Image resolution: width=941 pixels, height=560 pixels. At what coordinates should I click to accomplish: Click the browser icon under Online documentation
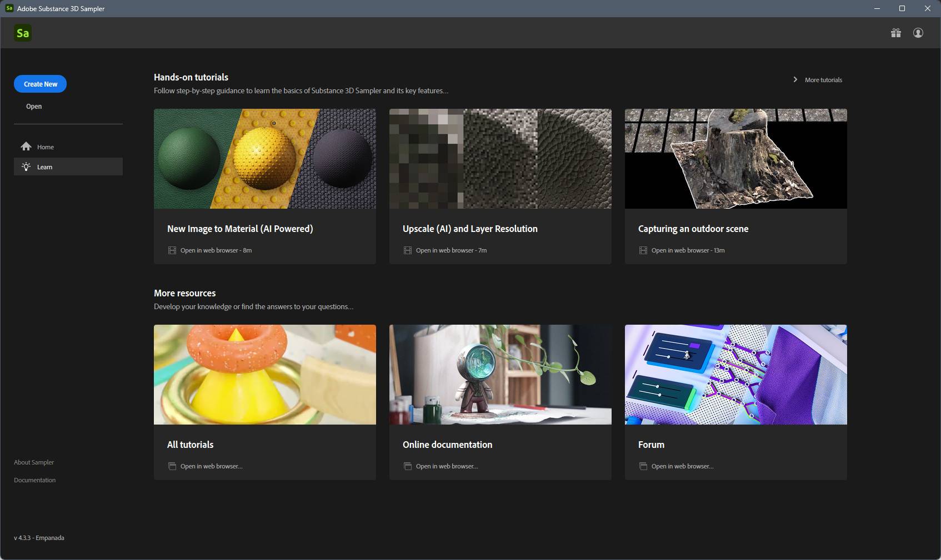pyautogui.click(x=408, y=466)
